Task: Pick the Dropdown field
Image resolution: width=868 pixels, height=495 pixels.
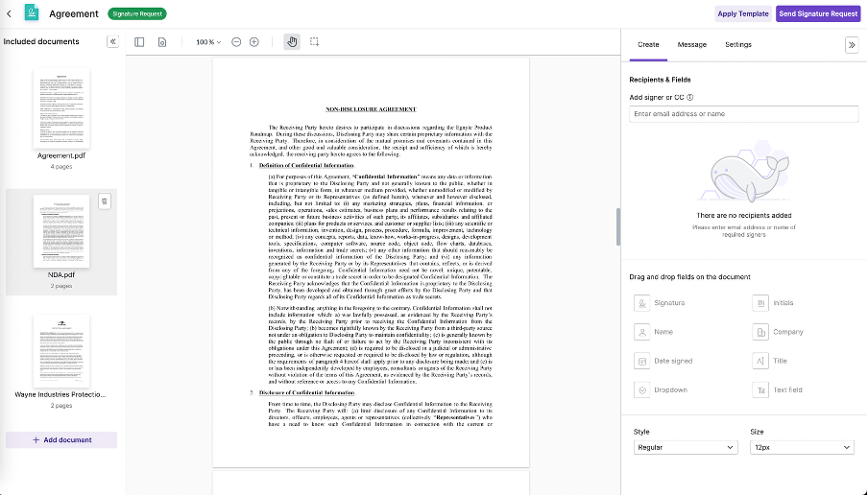Action: click(x=661, y=389)
